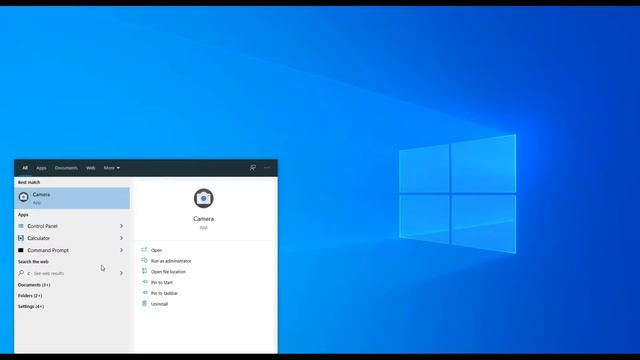Open the Calculator result
The width and height of the screenshot is (640, 360).
(x=72, y=238)
